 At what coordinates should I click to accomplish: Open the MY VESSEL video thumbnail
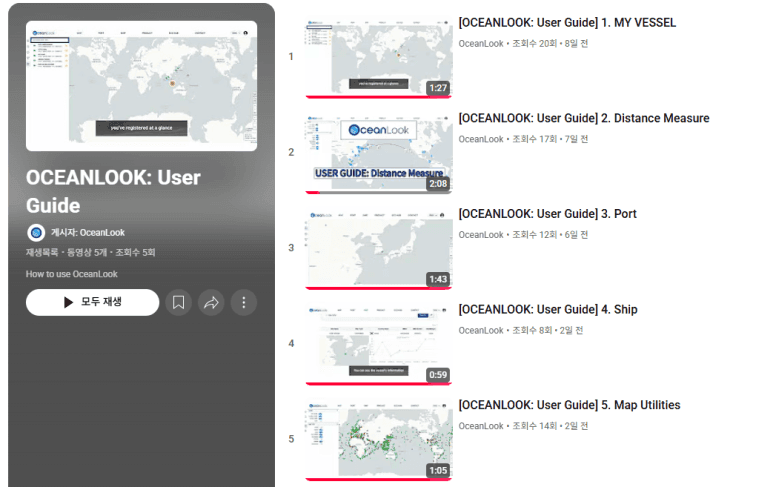point(378,58)
